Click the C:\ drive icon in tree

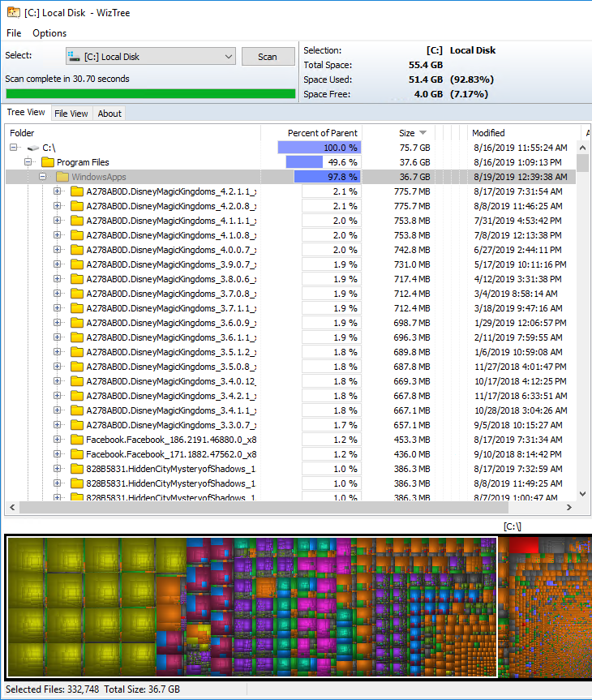[x=32, y=148]
